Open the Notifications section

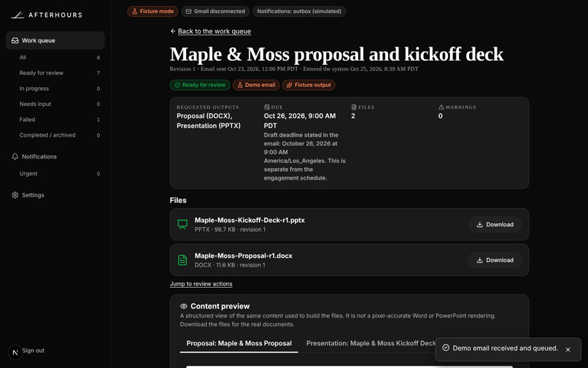(55, 156)
